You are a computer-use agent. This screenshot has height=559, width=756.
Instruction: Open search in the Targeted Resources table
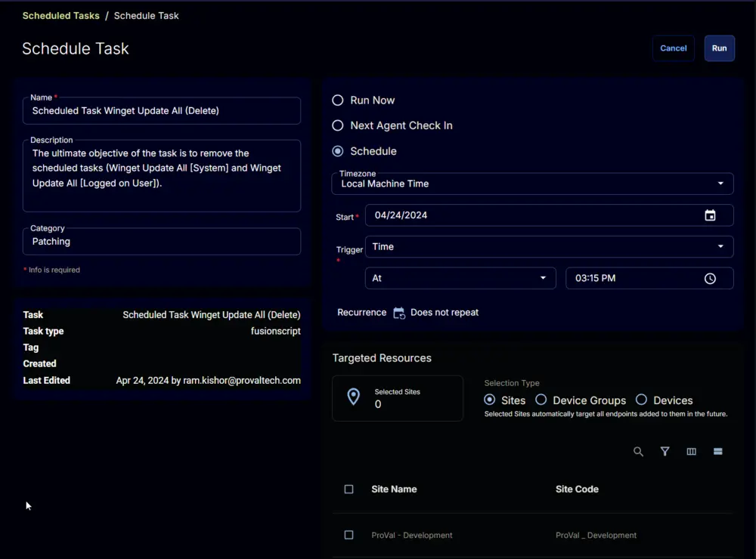pos(638,452)
